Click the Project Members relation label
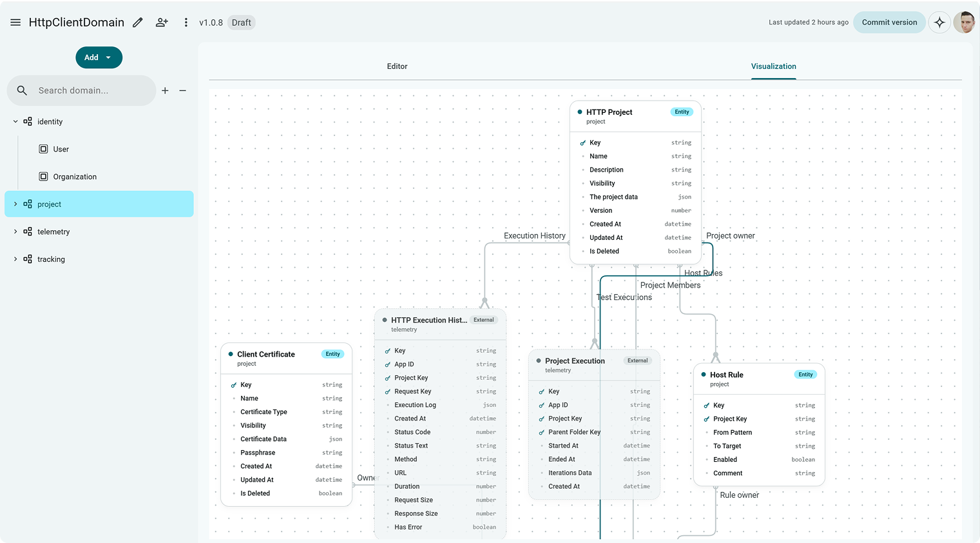The height and width of the screenshot is (543, 980). 670,285
